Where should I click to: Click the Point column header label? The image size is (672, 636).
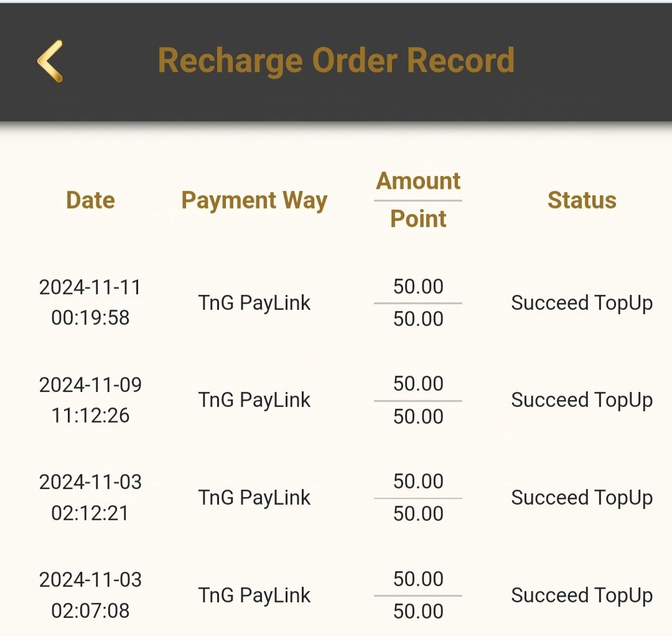pos(418,219)
